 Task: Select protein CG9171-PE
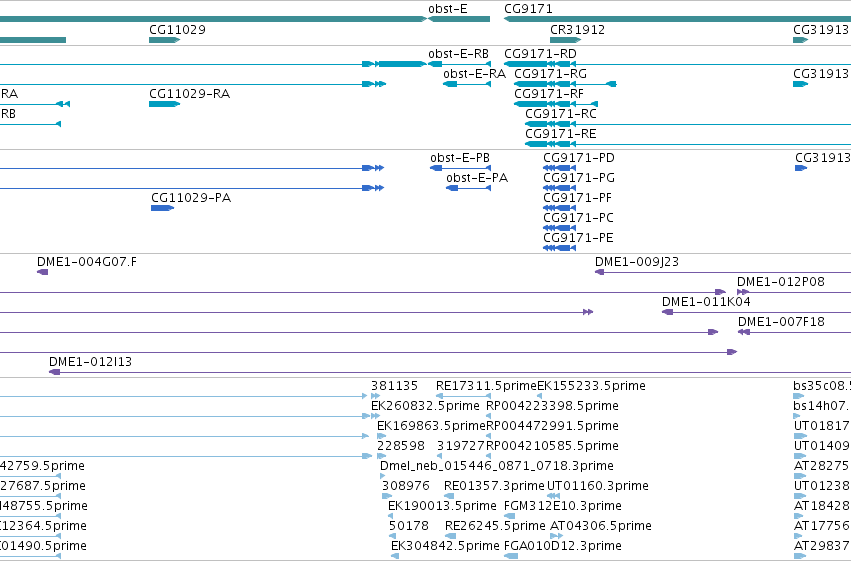tap(560, 248)
